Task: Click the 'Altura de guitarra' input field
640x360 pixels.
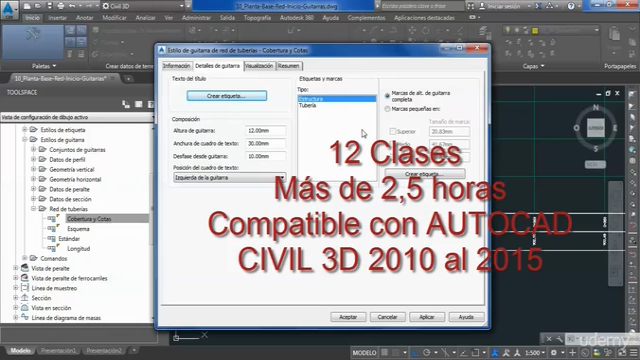Action: (x=266, y=131)
